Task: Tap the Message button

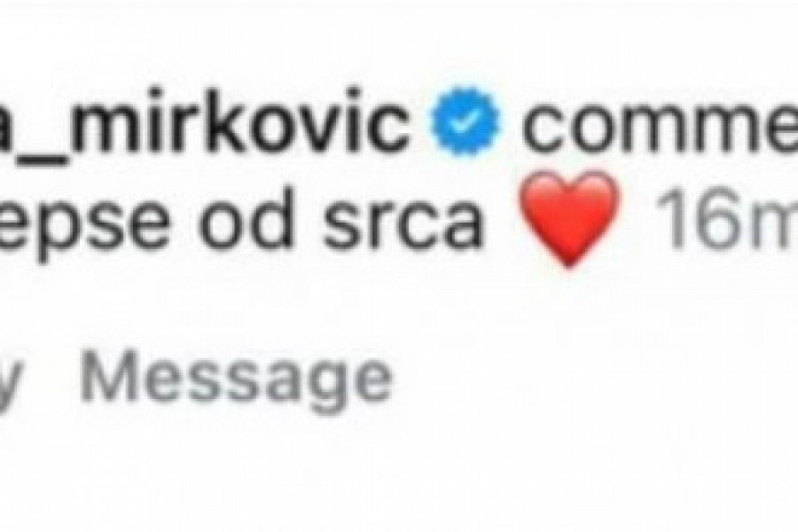Action: (236, 379)
